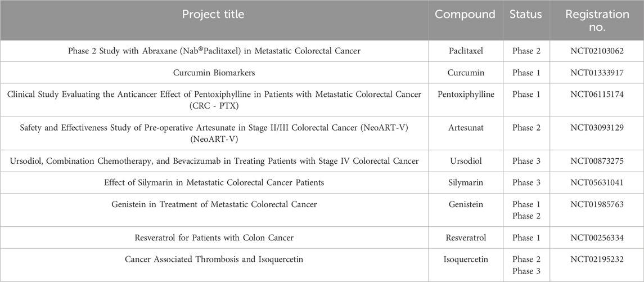Click the Registration no. column header
Image resolution: width=644 pixels, height=282 pixels.
click(597, 20)
